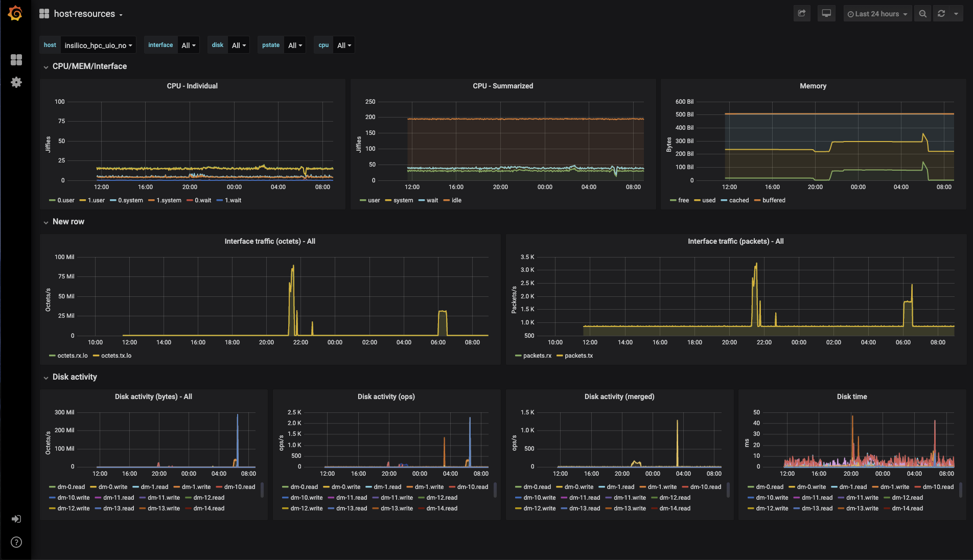Open the cpu variable All dropdown
The width and height of the screenshot is (973, 560).
(344, 45)
